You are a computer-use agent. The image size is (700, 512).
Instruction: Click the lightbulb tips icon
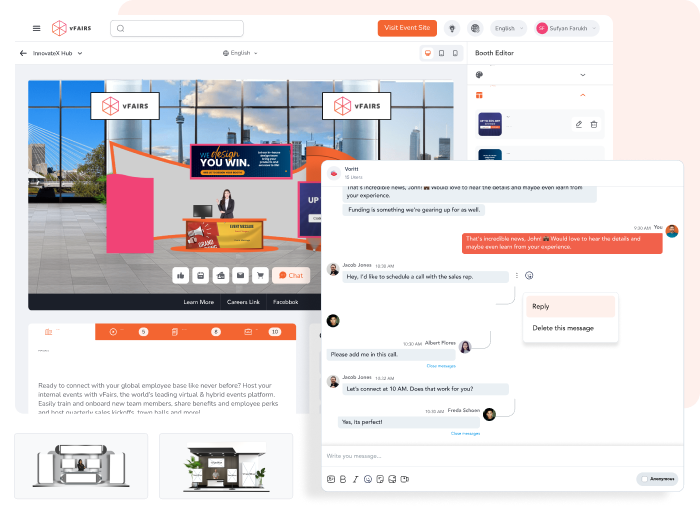pos(451,28)
